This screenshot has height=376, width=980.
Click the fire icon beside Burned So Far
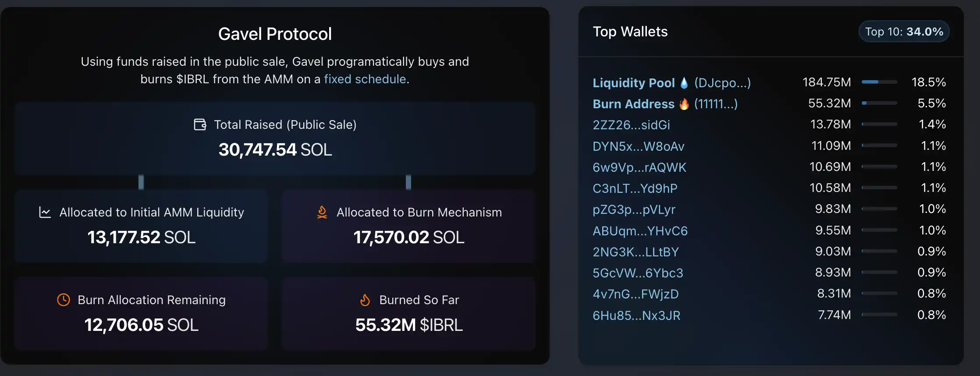[365, 300]
